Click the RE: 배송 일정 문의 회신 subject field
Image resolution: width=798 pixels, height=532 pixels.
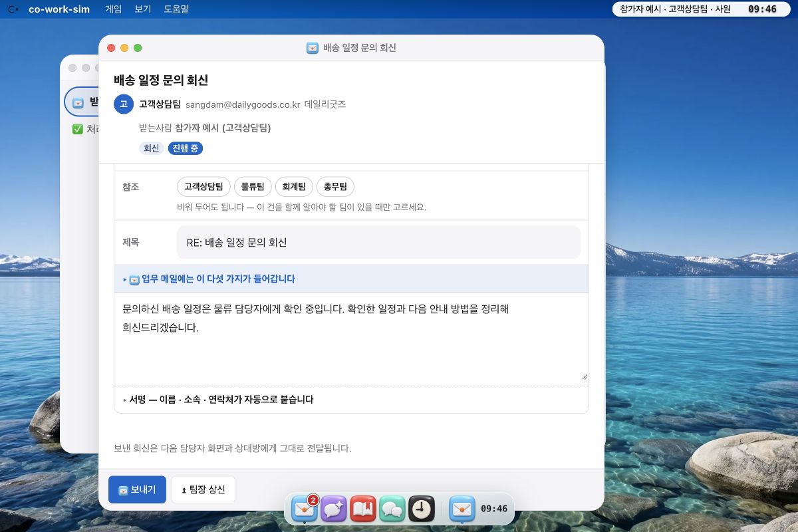(378, 243)
